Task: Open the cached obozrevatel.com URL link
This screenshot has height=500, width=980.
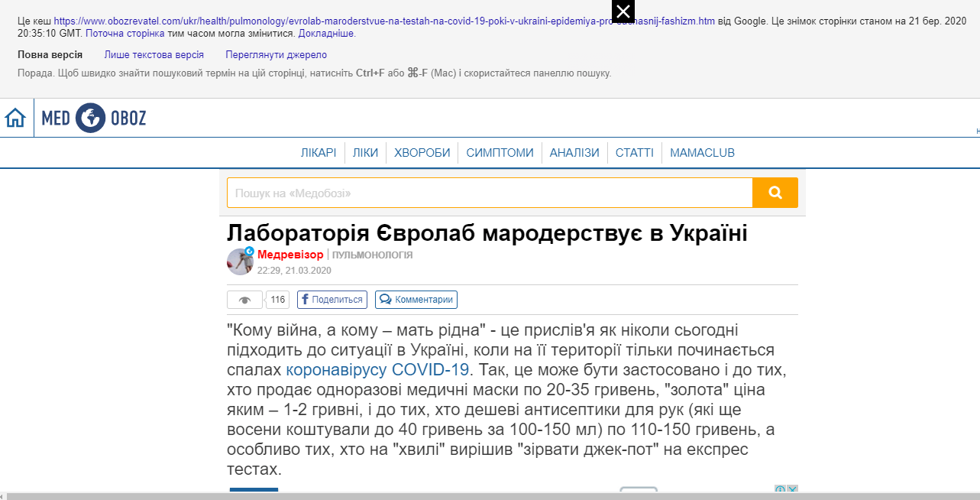Action: [384, 21]
